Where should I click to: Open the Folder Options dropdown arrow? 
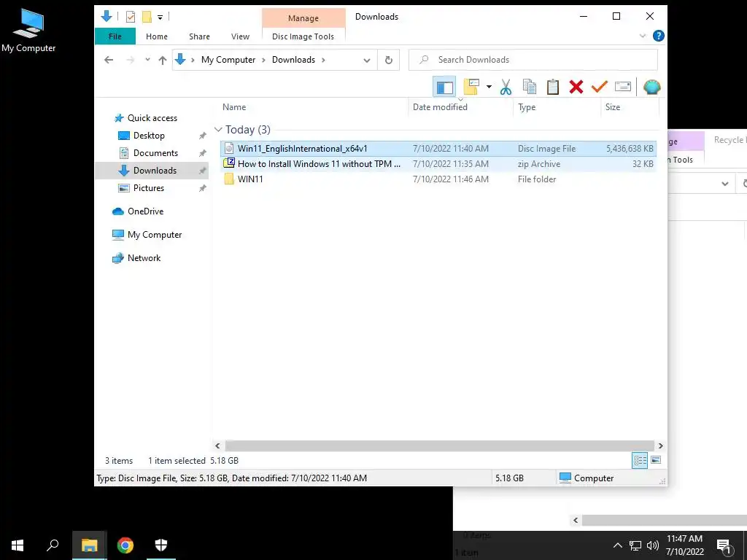tap(489, 87)
